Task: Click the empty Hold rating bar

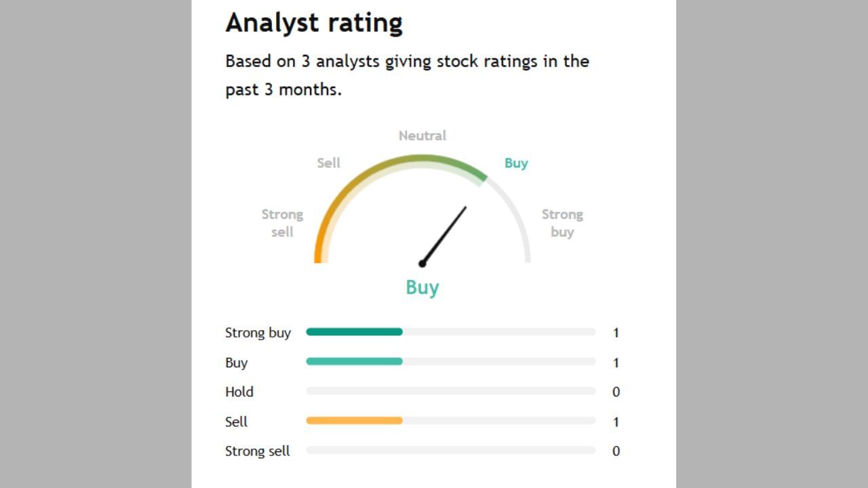Action: pos(450,391)
